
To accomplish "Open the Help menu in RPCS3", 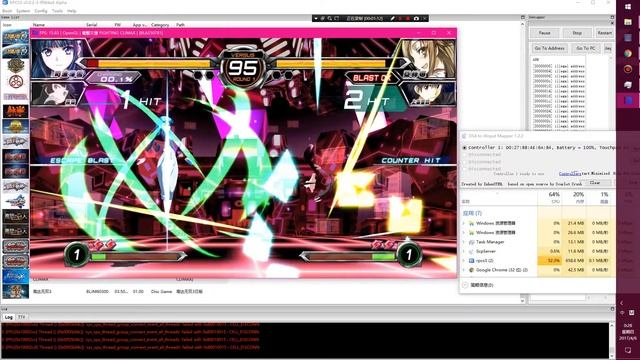I will tap(71, 11).
